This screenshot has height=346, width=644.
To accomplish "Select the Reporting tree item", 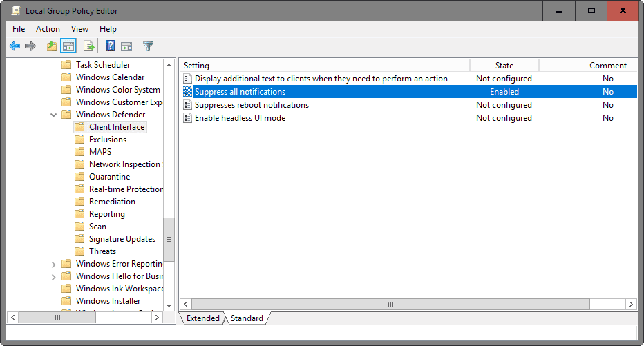I will [x=107, y=214].
